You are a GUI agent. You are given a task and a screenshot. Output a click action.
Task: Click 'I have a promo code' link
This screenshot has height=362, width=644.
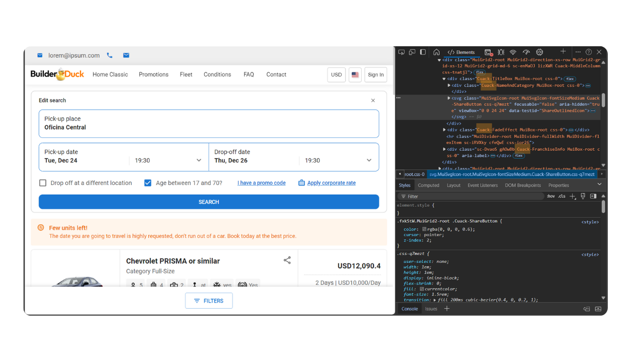pyautogui.click(x=261, y=183)
